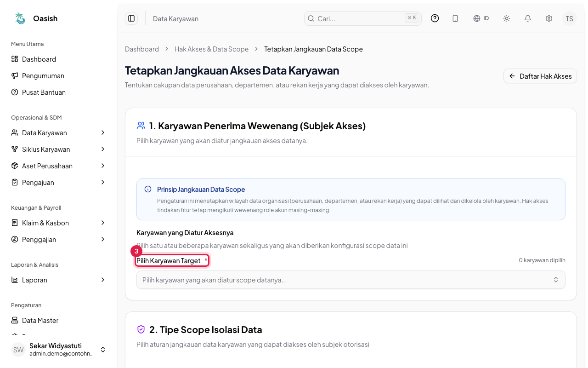Open settings gear icon in header
Screen dimensions: 588x368
pyautogui.click(x=549, y=18)
